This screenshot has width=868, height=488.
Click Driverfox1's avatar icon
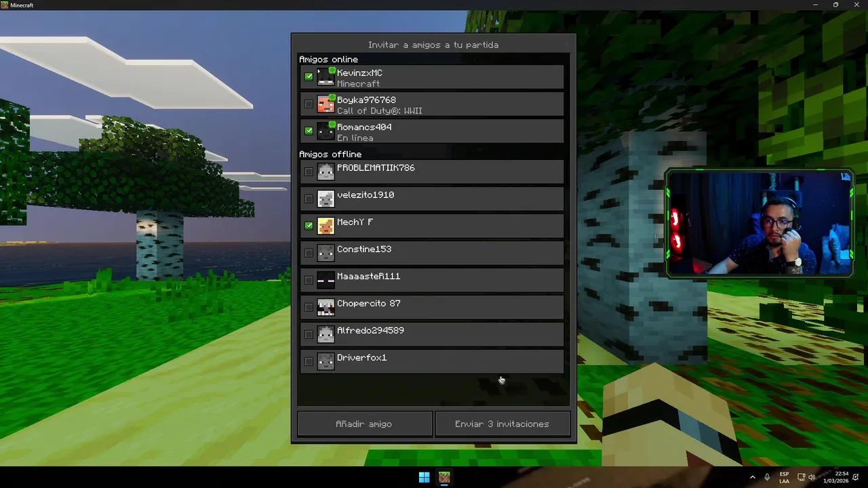tap(326, 362)
